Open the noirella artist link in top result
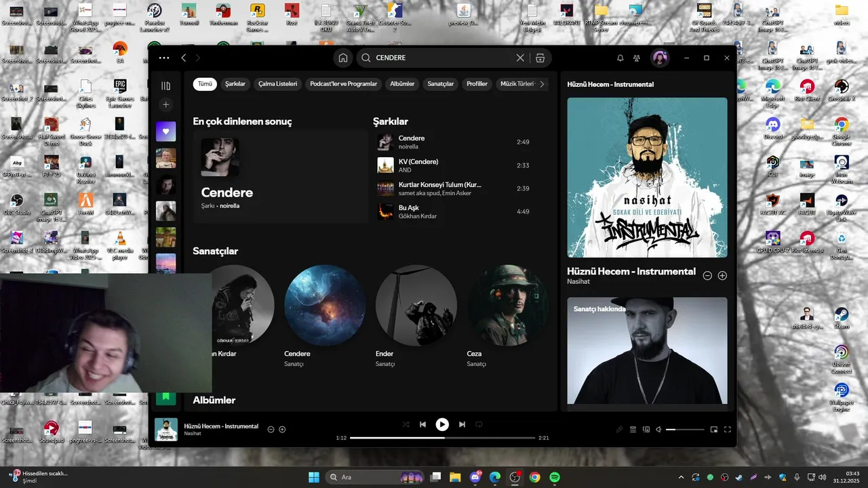Viewport: 868px width, 488px height. coord(229,206)
